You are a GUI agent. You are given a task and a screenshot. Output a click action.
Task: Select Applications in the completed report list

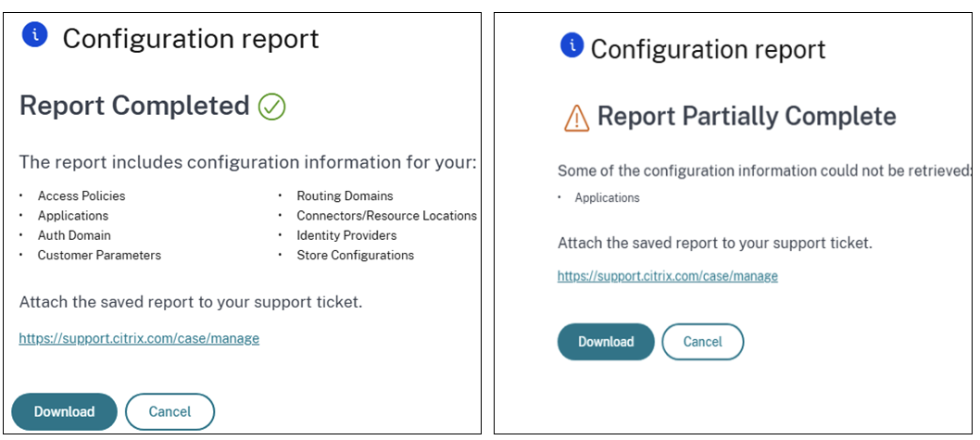click(73, 216)
